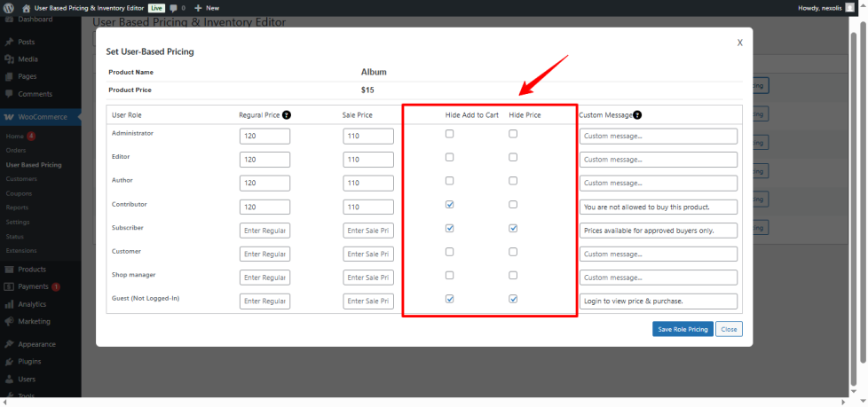Click the New plus item in admin bar
Image resolution: width=868 pixels, height=407 pixels.
(x=207, y=8)
